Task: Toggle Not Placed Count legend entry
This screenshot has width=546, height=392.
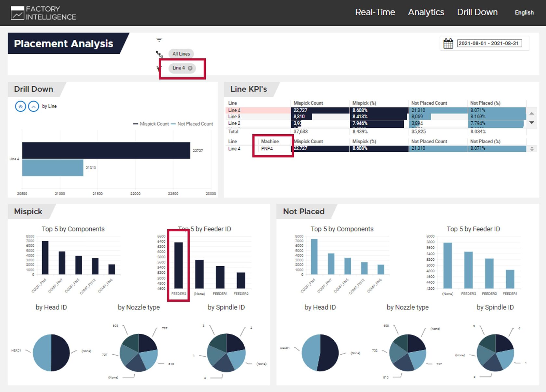Action: click(x=192, y=124)
